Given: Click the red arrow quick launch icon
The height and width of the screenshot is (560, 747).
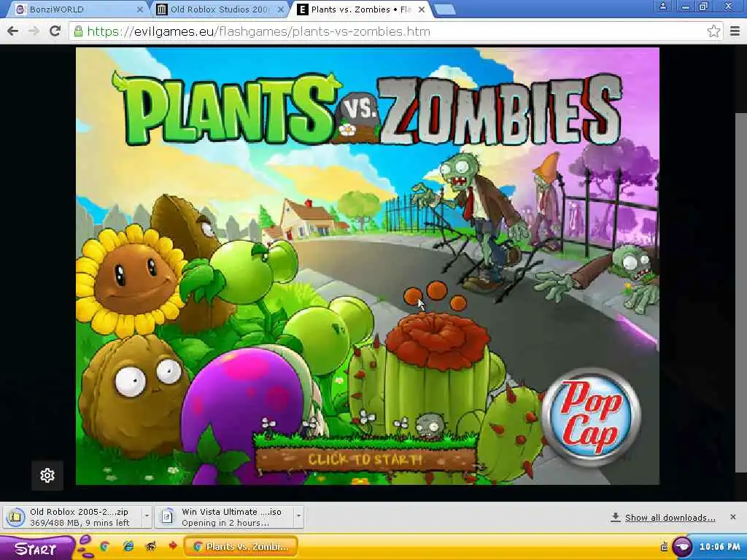Looking at the screenshot, I should pos(172,545).
